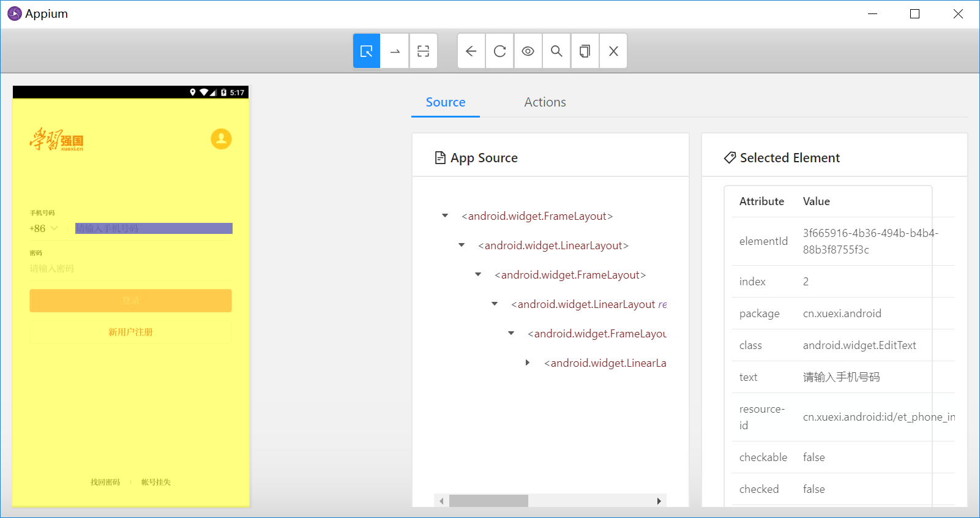980x518 pixels.
Task: Tap the 新用户注册 register button
Action: tap(130, 332)
